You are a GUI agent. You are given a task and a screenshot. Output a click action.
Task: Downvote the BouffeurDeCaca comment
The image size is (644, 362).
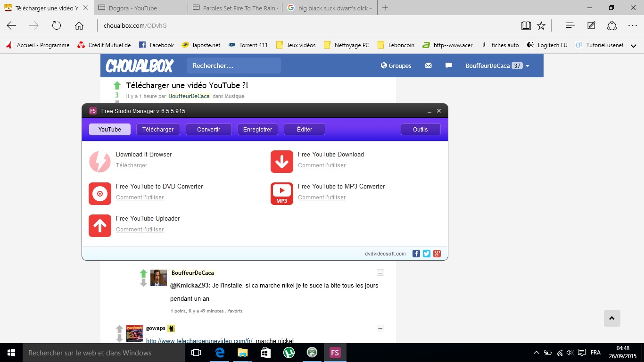click(144, 283)
